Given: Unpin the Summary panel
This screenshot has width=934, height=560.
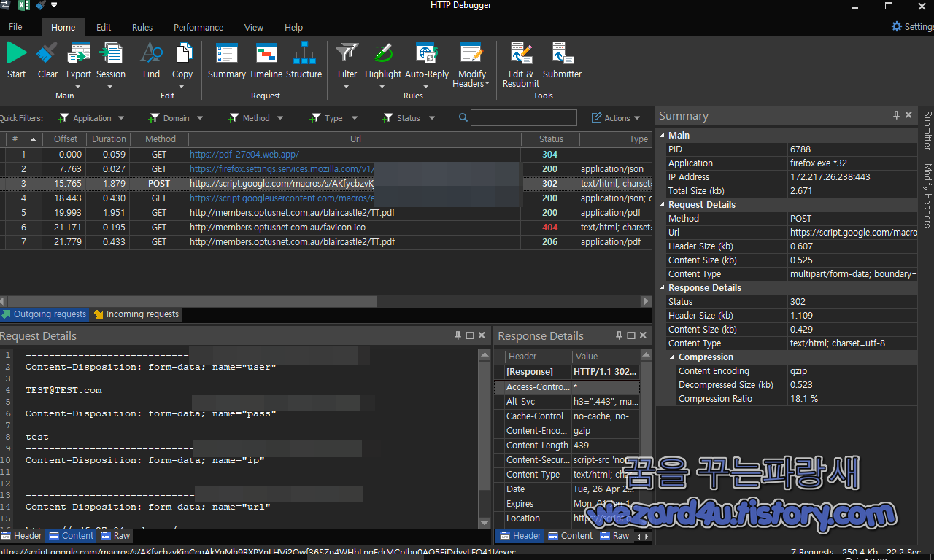Looking at the screenshot, I should (896, 115).
